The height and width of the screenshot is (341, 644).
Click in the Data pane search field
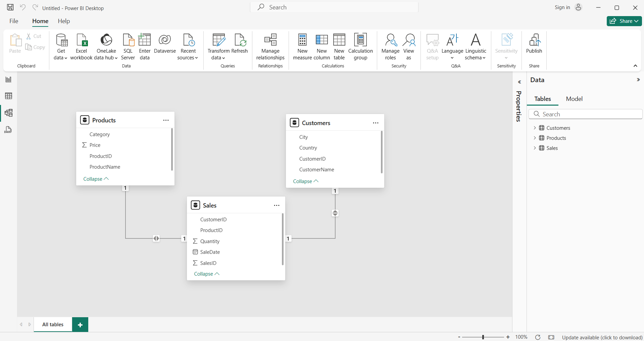pyautogui.click(x=585, y=114)
